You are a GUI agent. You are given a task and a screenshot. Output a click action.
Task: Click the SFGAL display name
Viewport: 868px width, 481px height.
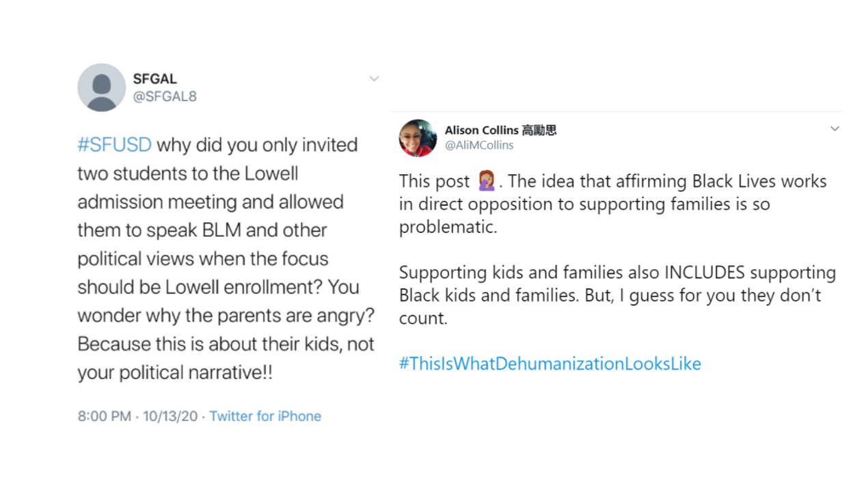pos(155,78)
